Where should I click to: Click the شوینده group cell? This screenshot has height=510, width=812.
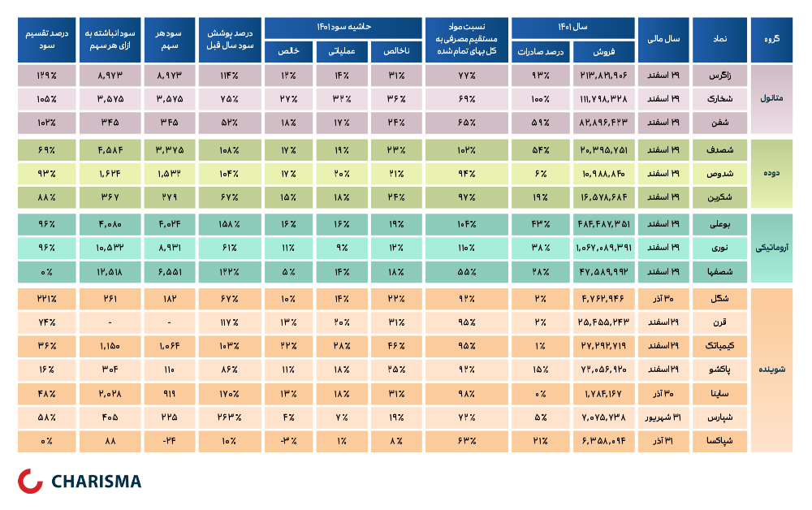pyautogui.click(x=771, y=370)
